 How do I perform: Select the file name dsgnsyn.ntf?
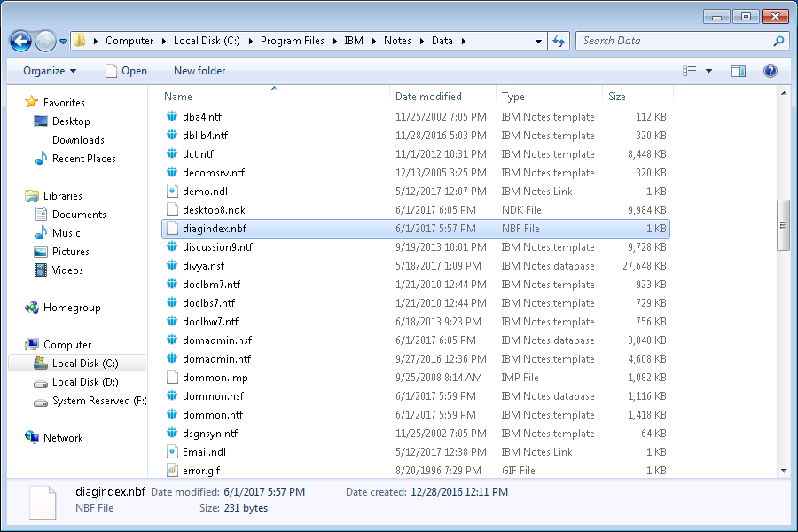pyautogui.click(x=210, y=434)
